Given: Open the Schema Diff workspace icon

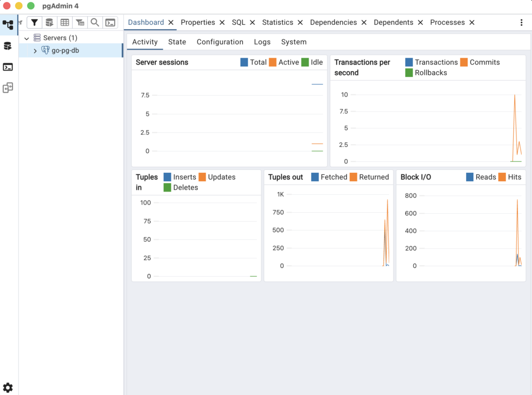Looking at the screenshot, I should click(8, 88).
